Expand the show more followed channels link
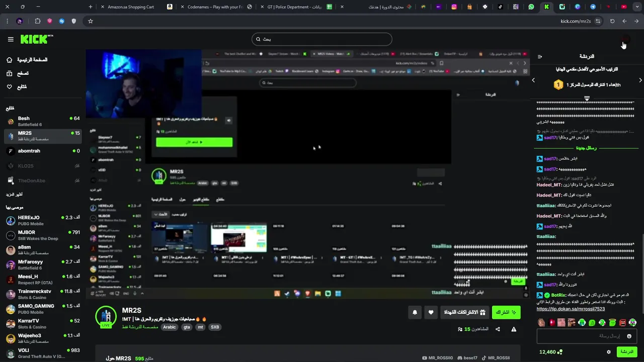Screen dimensions: 644x362 click(14, 195)
